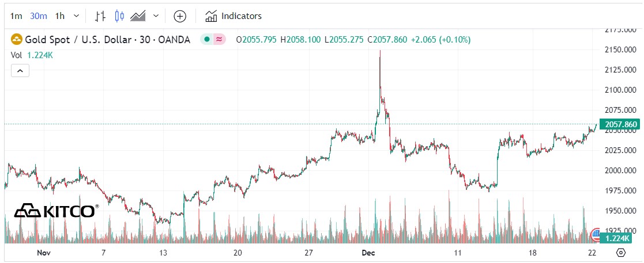Click the Indicators chart icon
Image resolution: width=644 pixels, height=263 pixels.
click(211, 16)
